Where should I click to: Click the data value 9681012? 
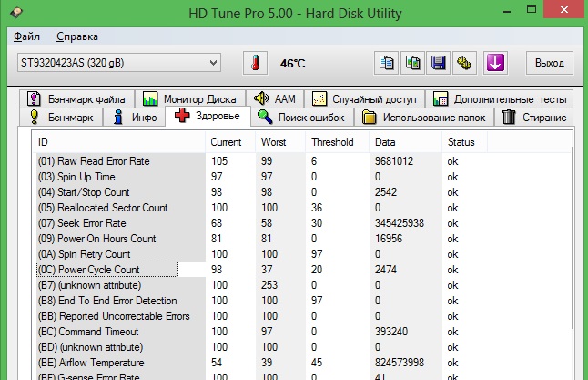click(x=394, y=161)
